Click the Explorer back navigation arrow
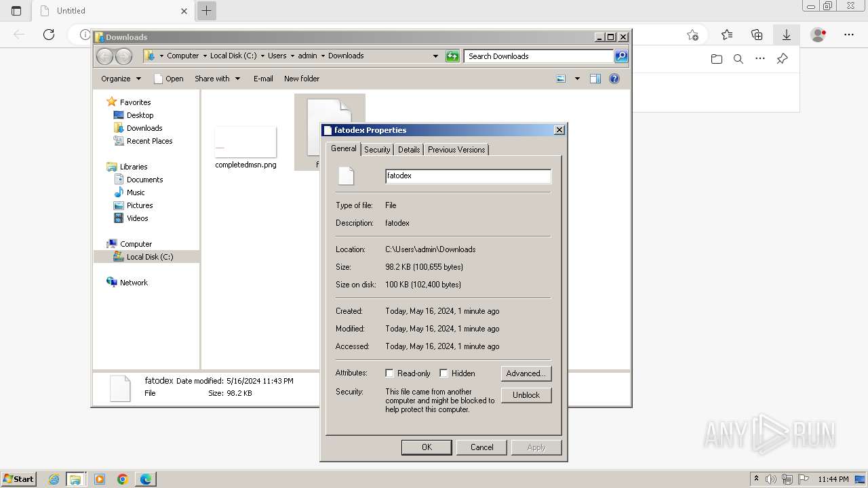Screen dimensions: 868x488 104,56
